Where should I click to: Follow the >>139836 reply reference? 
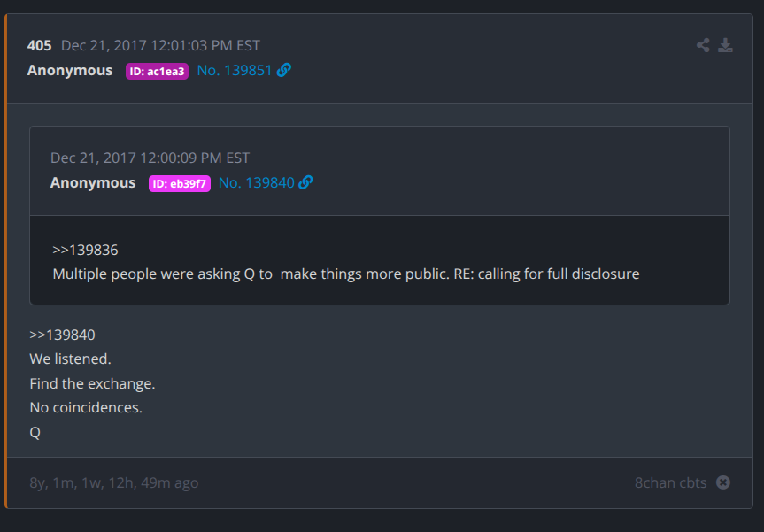point(85,251)
